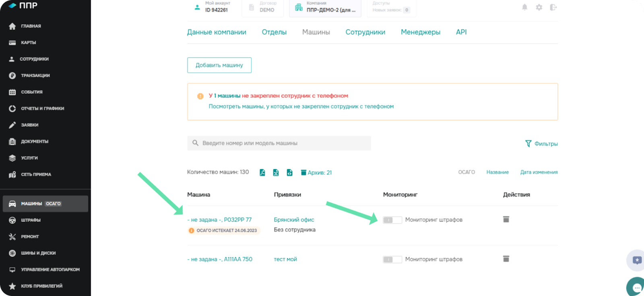
Task: Export the car list as Excel
Action: tap(276, 172)
